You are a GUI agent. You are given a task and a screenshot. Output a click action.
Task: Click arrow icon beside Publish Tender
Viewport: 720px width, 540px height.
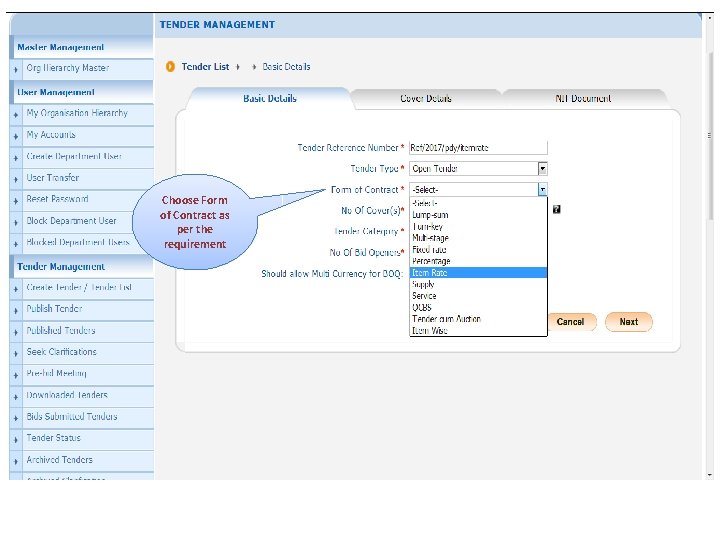tap(16, 311)
